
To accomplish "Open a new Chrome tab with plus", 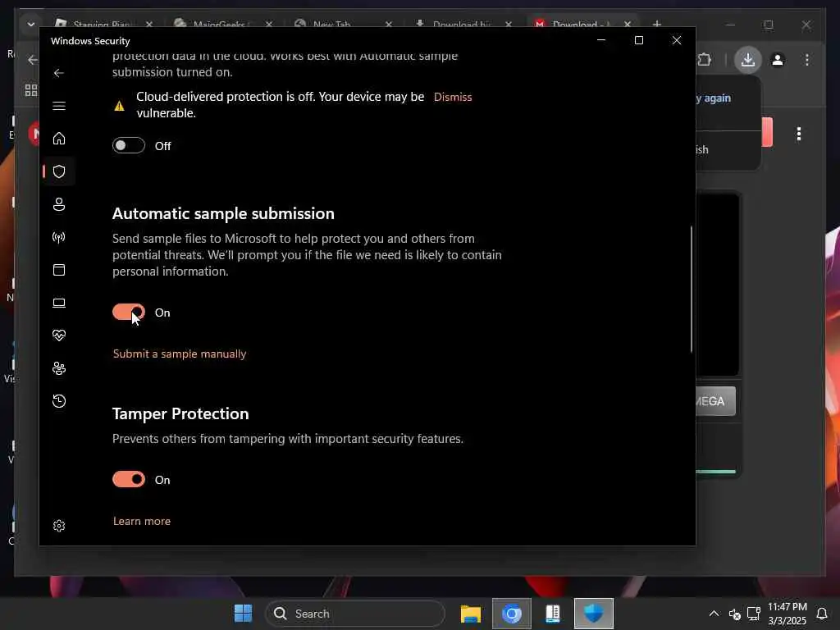I will pyautogui.click(x=657, y=24).
